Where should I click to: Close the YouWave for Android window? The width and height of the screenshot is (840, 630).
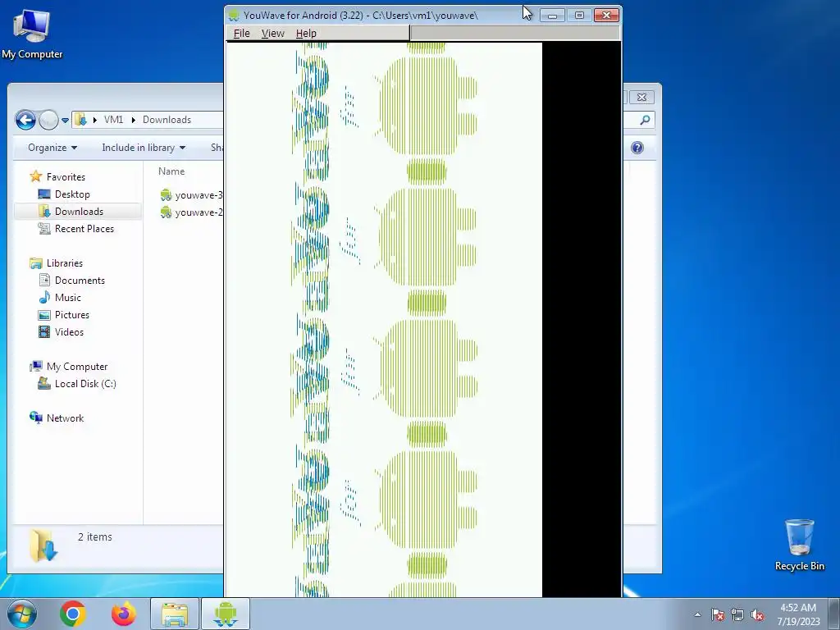tap(606, 15)
